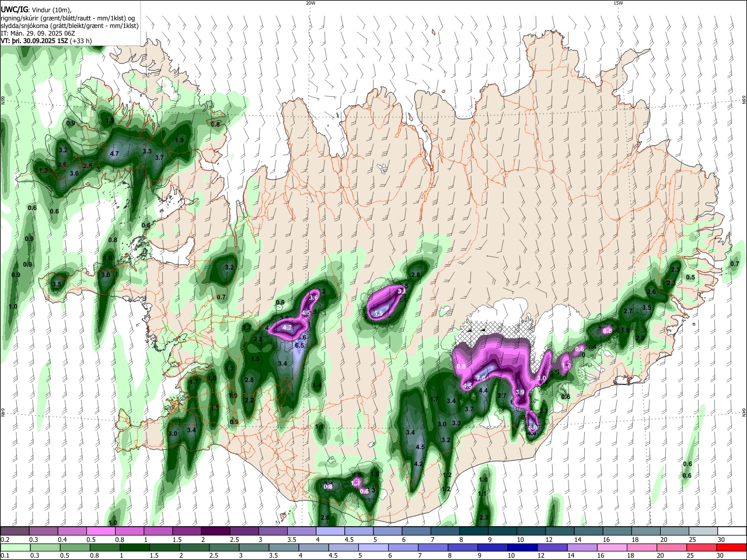The height and width of the screenshot is (560, 747).
Task: Click the header line 'UWC/IG: Vindur (10m),'
Action: point(36,10)
